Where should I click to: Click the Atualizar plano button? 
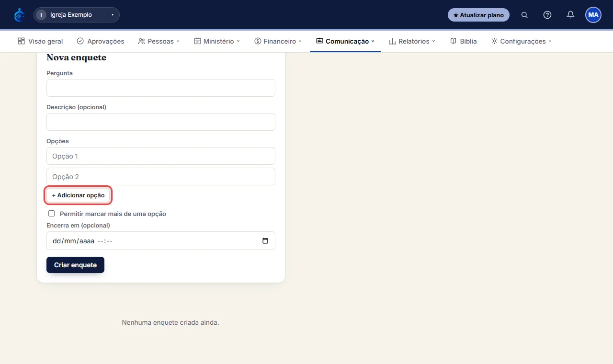pos(478,15)
